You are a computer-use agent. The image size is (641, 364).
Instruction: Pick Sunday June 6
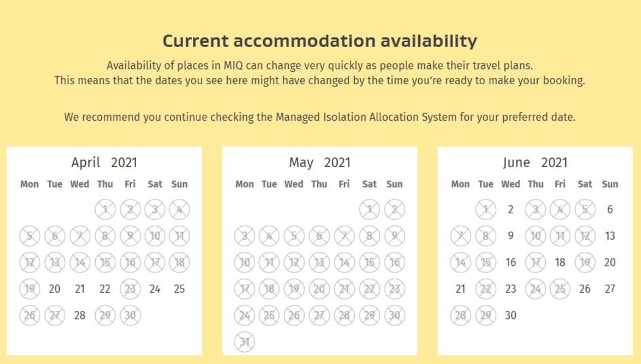click(x=610, y=210)
